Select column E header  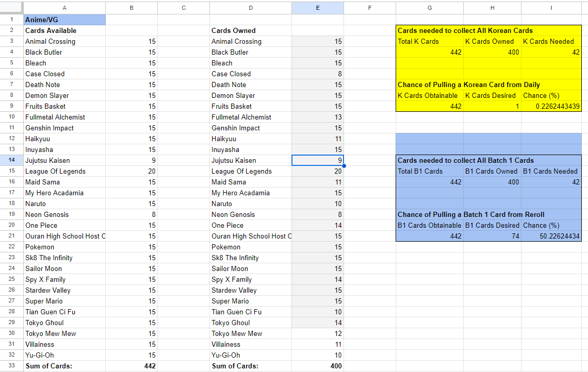(x=318, y=8)
